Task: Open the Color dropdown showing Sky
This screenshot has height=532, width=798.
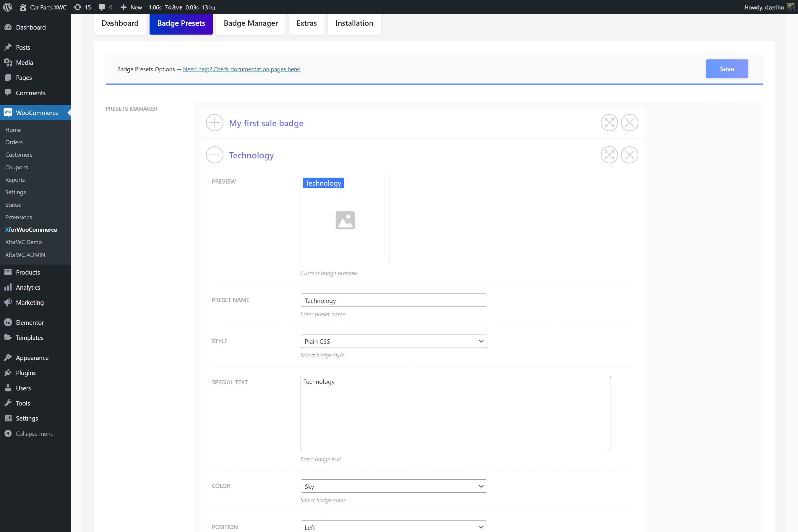Action: pyautogui.click(x=394, y=486)
